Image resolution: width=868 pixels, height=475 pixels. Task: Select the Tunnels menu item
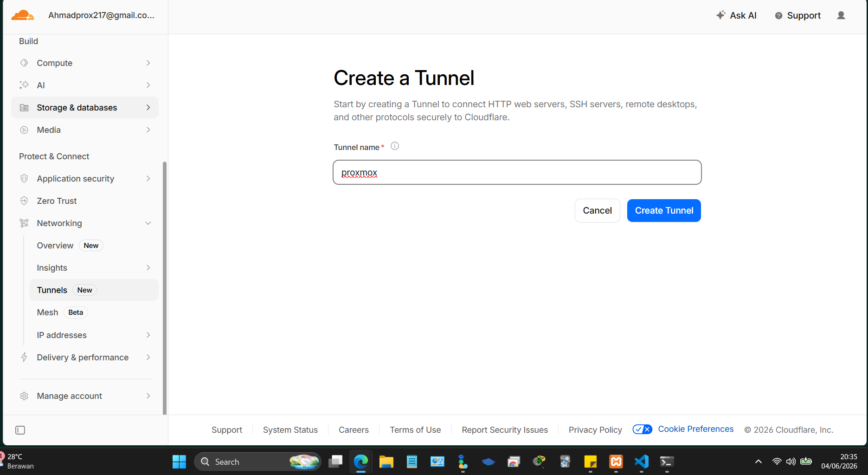point(94,290)
